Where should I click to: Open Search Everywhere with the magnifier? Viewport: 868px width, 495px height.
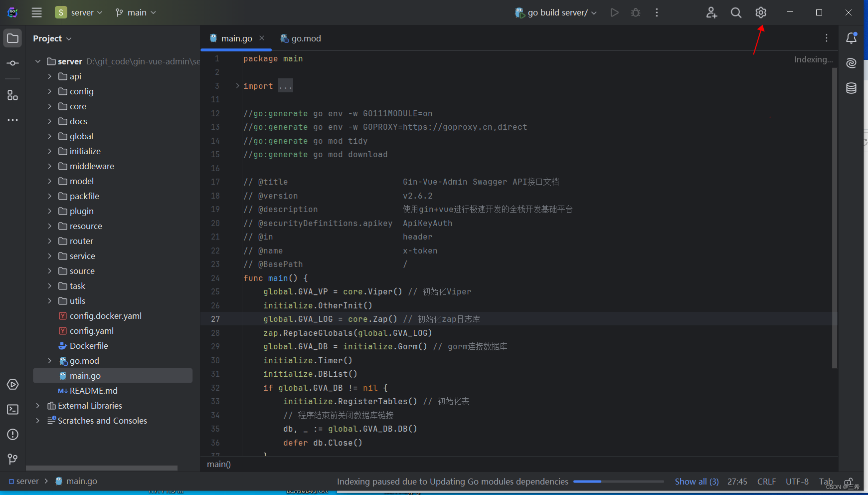point(736,12)
